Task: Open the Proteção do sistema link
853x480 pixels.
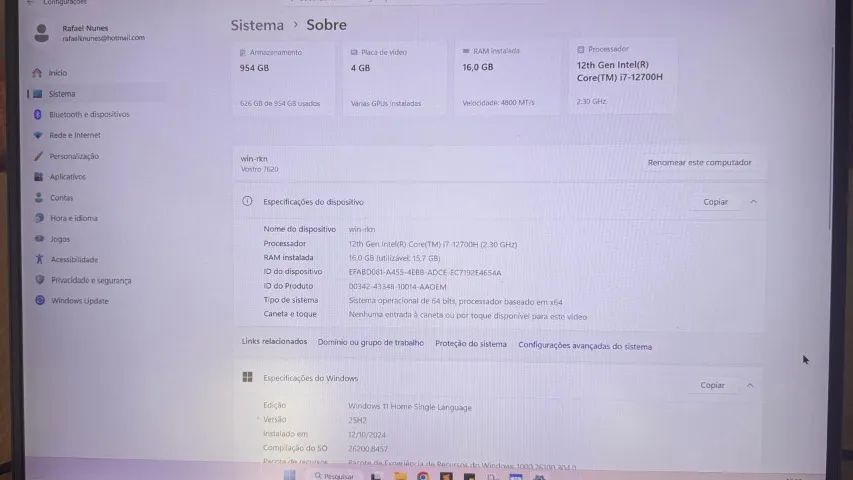Action: pos(471,344)
